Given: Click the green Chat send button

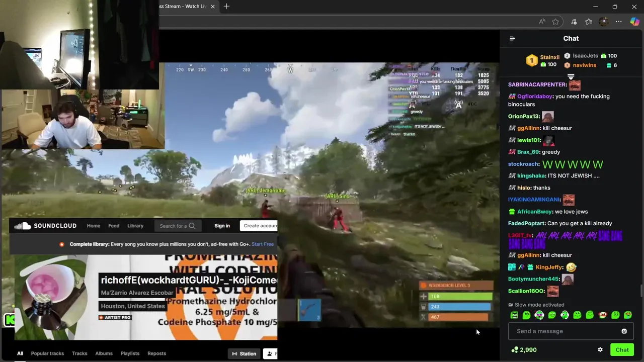Looking at the screenshot, I should pos(622,350).
